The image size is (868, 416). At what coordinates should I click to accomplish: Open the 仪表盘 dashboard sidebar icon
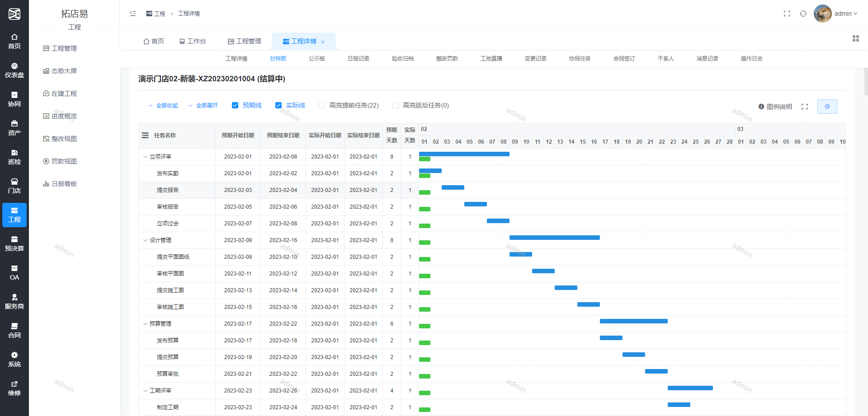pos(14,70)
